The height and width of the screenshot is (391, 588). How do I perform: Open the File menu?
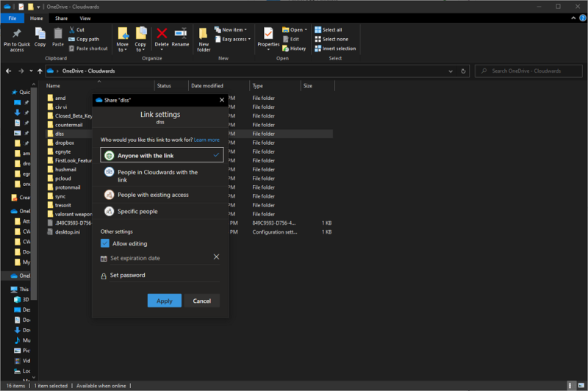(12, 18)
